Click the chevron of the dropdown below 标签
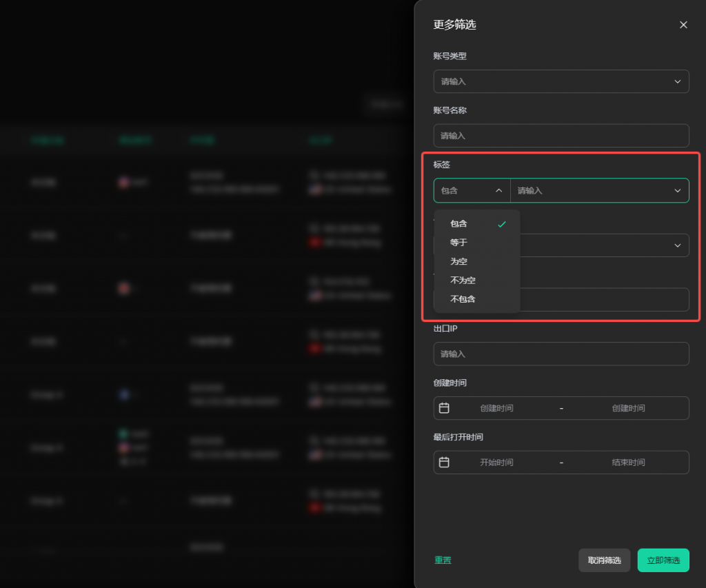The height and width of the screenshot is (588, 706). click(x=677, y=245)
